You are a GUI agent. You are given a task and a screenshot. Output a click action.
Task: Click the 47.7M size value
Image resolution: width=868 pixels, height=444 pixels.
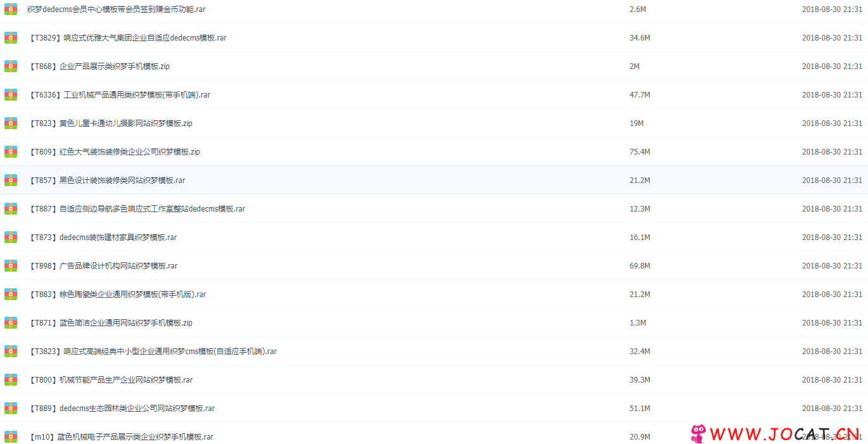[640, 95]
